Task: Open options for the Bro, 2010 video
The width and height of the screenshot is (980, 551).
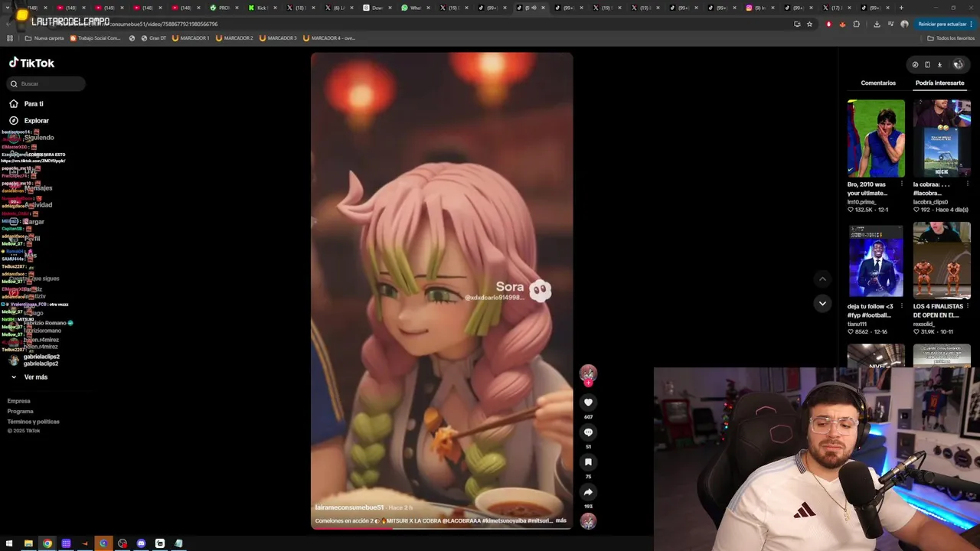Action: click(901, 184)
